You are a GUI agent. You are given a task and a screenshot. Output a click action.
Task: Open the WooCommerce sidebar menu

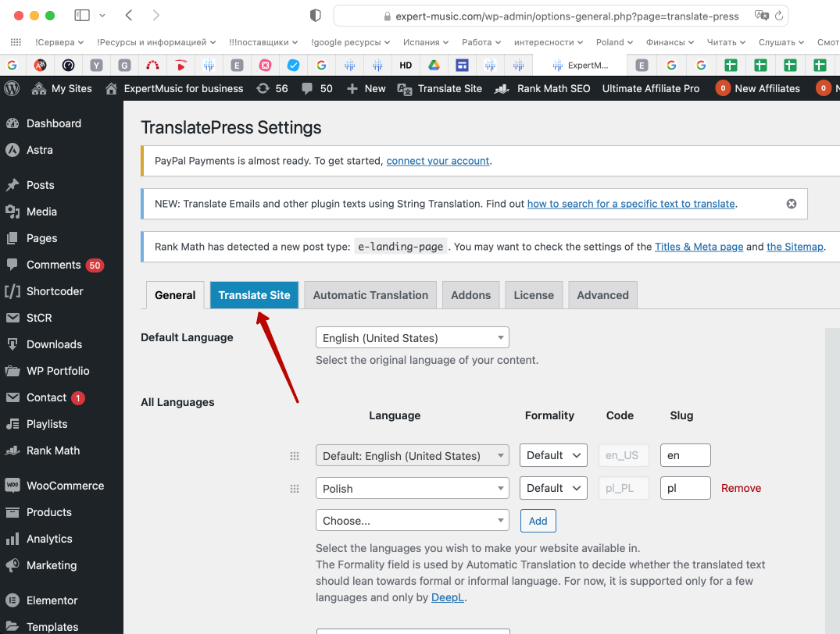click(65, 486)
